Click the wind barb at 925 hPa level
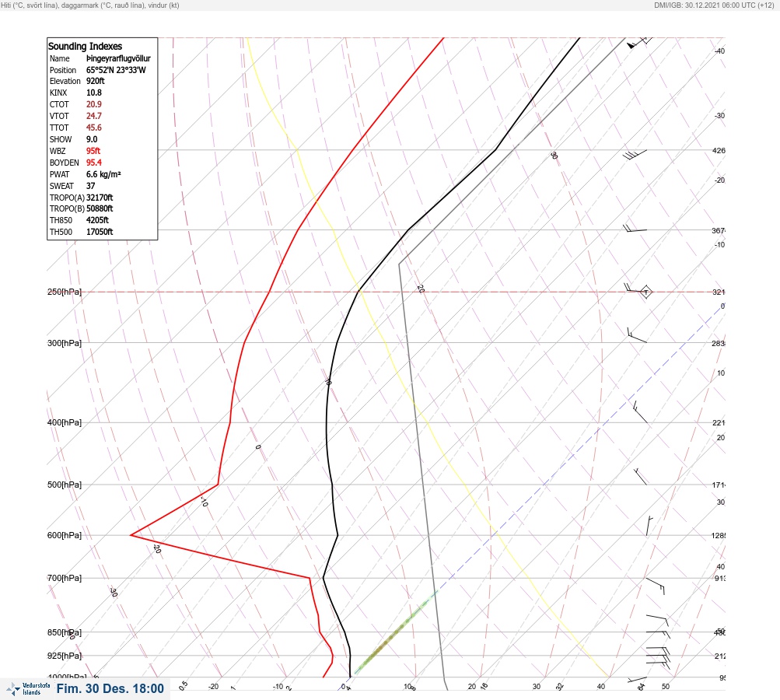 point(658,658)
